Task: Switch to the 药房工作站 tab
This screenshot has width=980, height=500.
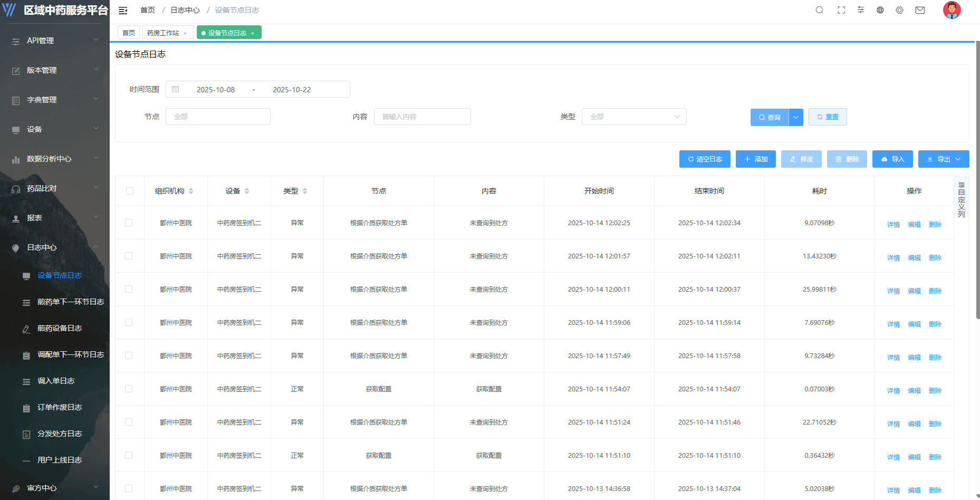Action: tap(163, 33)
